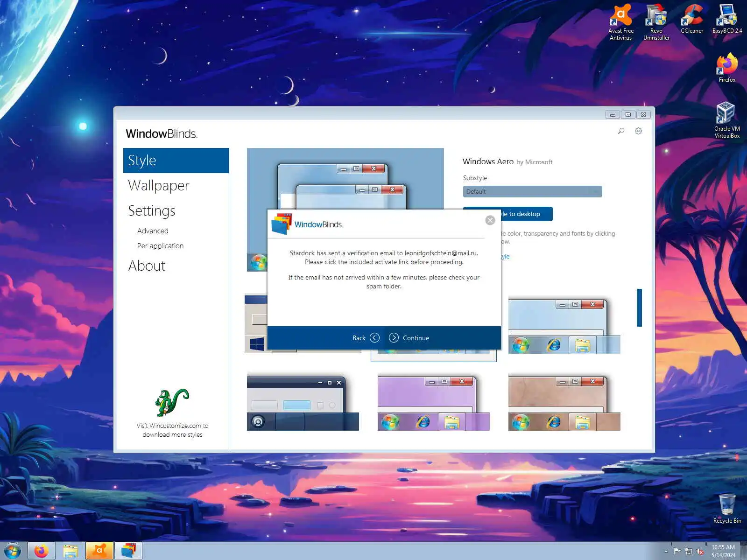This screenshot has height=560, width=747.
Task: Go Back in the verification dialog
Action: pyautogui.click(x=366, y=338)
